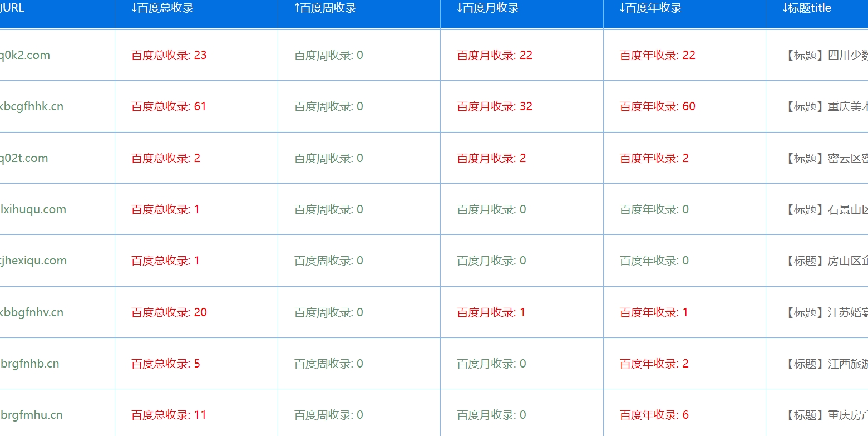Open the brgfnhb.cn URL link
868x436 pixels.
pyautogui.click(x=29, y=364)
